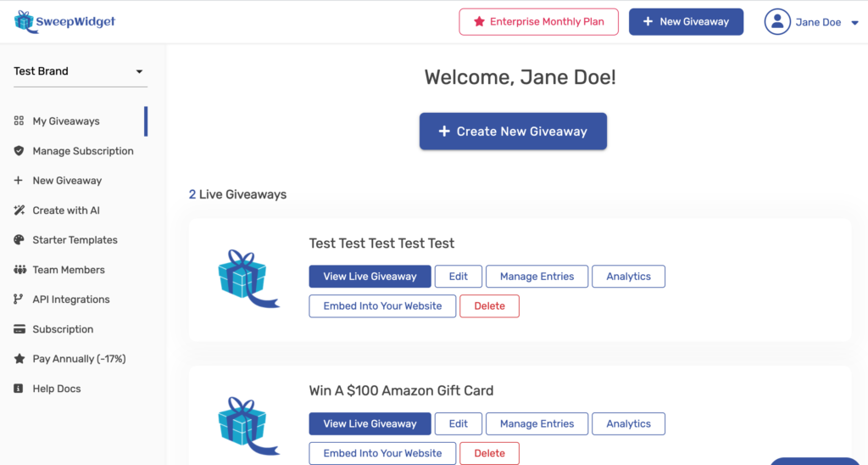
Task: View live giveaway for Test Test Test
Action: tap(370, 277)
